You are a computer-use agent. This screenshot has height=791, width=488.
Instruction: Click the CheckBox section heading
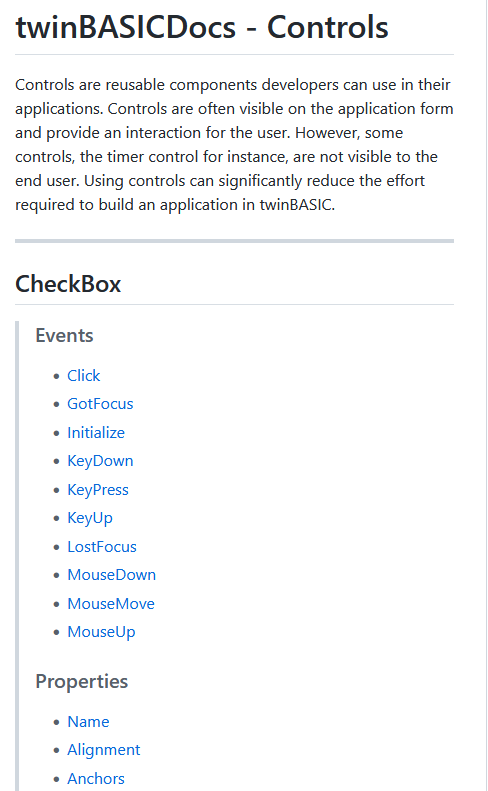point(68,284)
